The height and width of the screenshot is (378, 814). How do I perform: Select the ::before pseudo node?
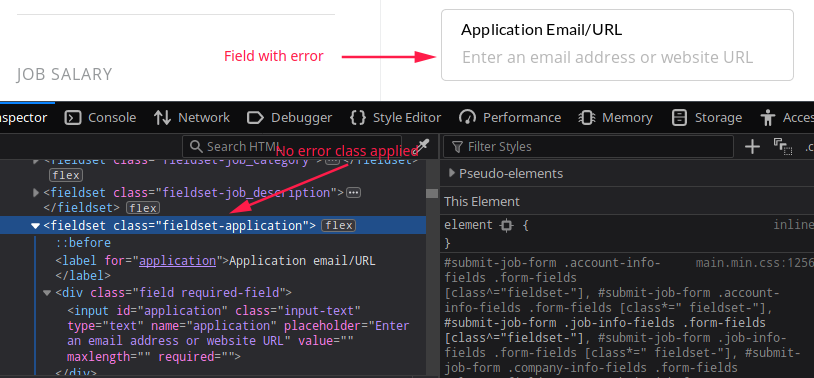[83, 243]
